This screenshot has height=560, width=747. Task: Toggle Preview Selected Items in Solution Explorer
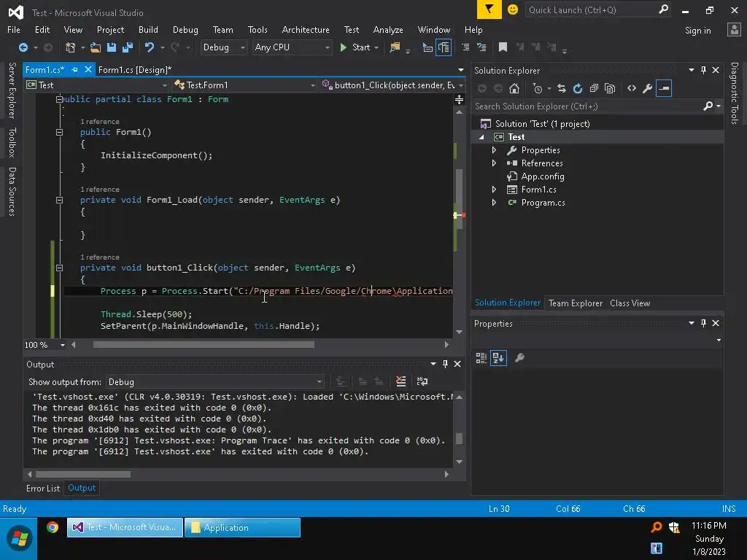(x=664, y=88)
